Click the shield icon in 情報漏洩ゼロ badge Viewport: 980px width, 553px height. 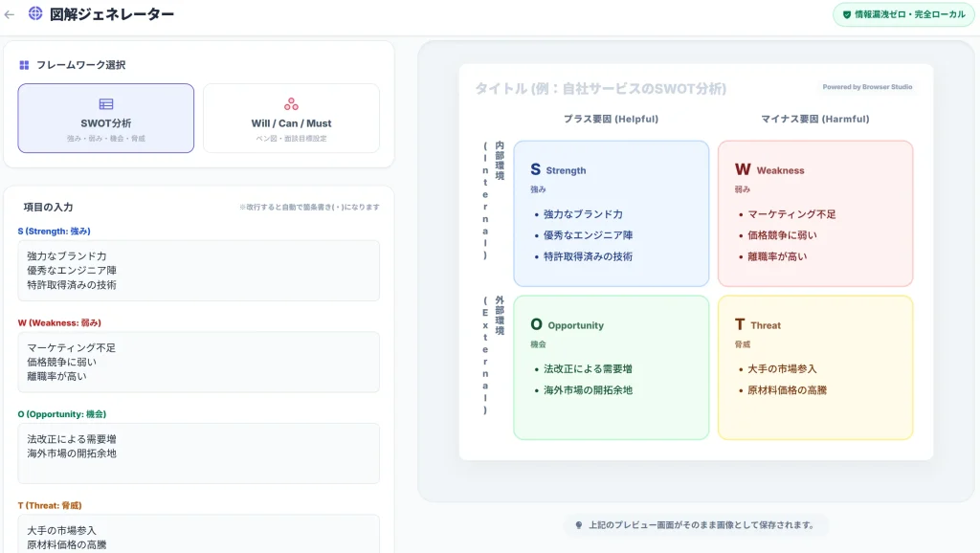(x=847, y=14)
